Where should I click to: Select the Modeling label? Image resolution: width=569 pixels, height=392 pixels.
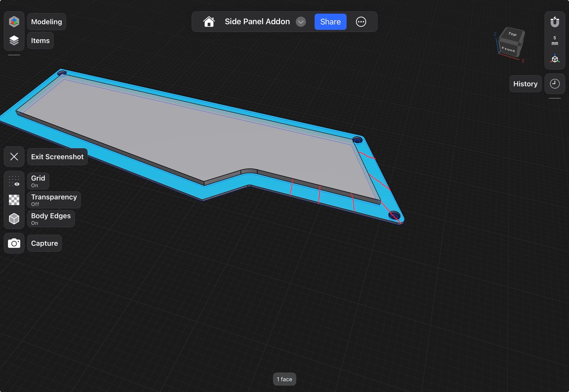(x=47, y=22)
